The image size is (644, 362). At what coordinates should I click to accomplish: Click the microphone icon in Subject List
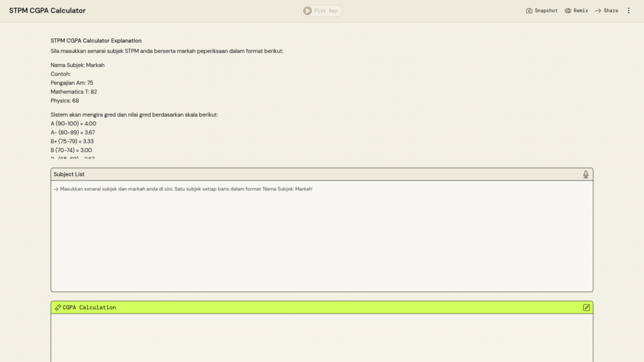pyautogui.click(x=586, y=174)
